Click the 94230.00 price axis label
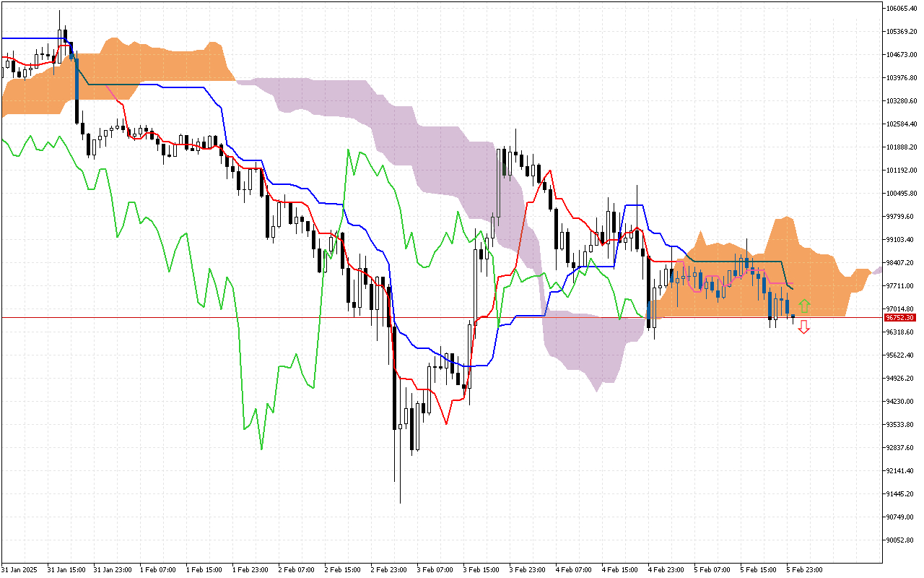This screenshot has width=924, height=578. click(901, 402)
